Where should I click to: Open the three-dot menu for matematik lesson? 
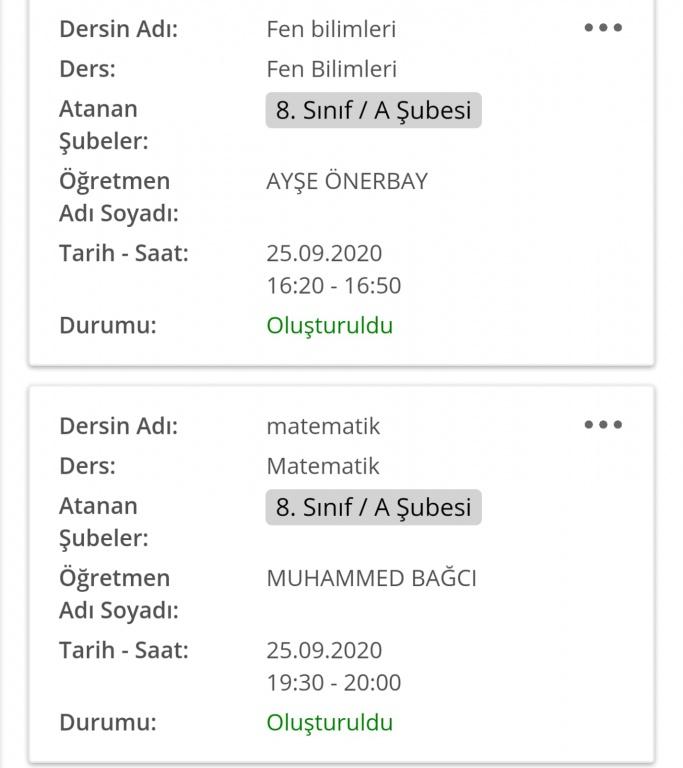click(x=603, y=425)
